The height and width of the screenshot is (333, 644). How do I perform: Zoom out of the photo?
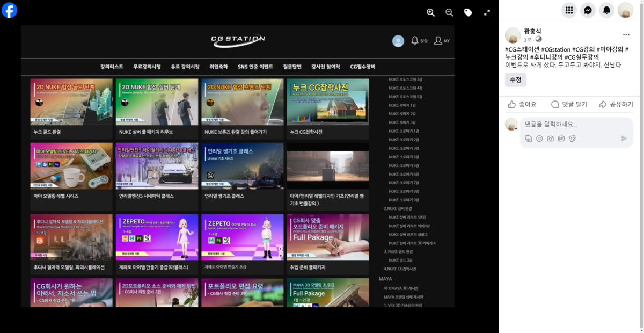tap(449, 12)
